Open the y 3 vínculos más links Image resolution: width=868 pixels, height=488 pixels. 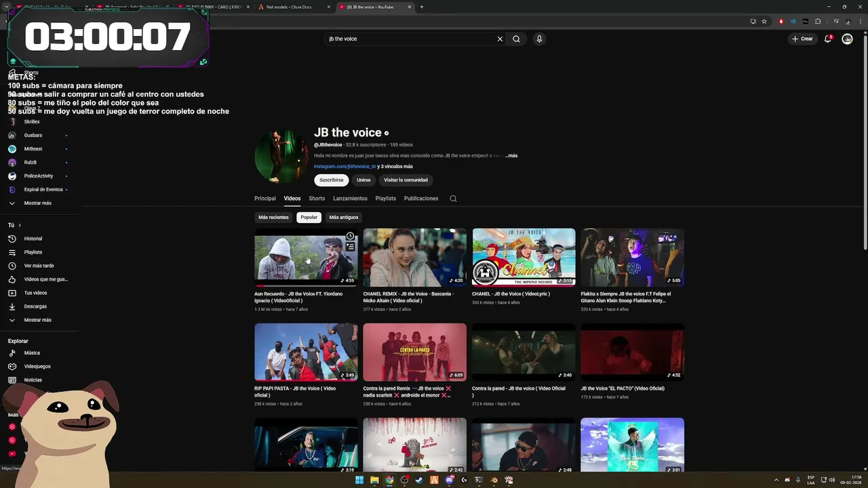tap(395, 167)
